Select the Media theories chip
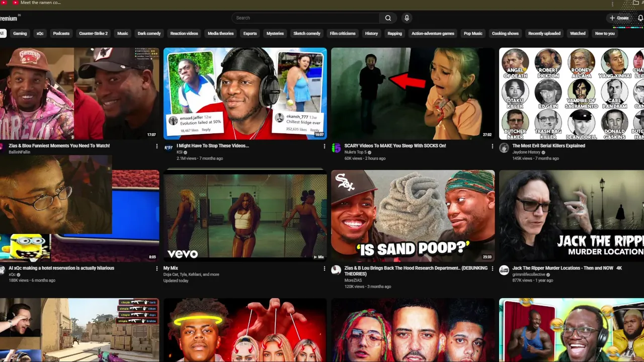The image size is (644, 362). [x=221, y=34]
